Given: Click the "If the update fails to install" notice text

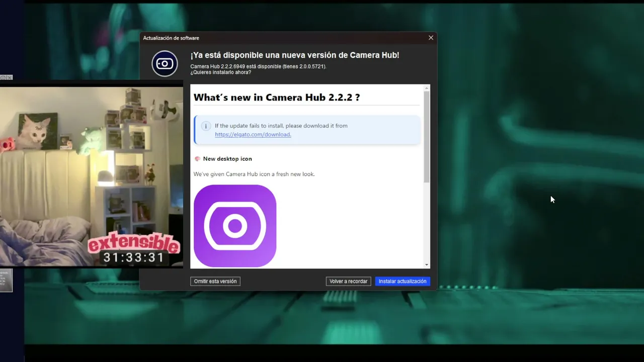Looking at the screenshot, I should point(281,126).
